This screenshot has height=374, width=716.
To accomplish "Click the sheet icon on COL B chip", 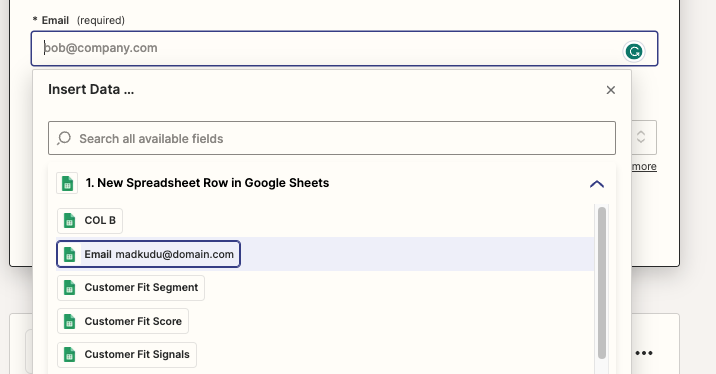I will pyautogui.click(x=69, y=221).
